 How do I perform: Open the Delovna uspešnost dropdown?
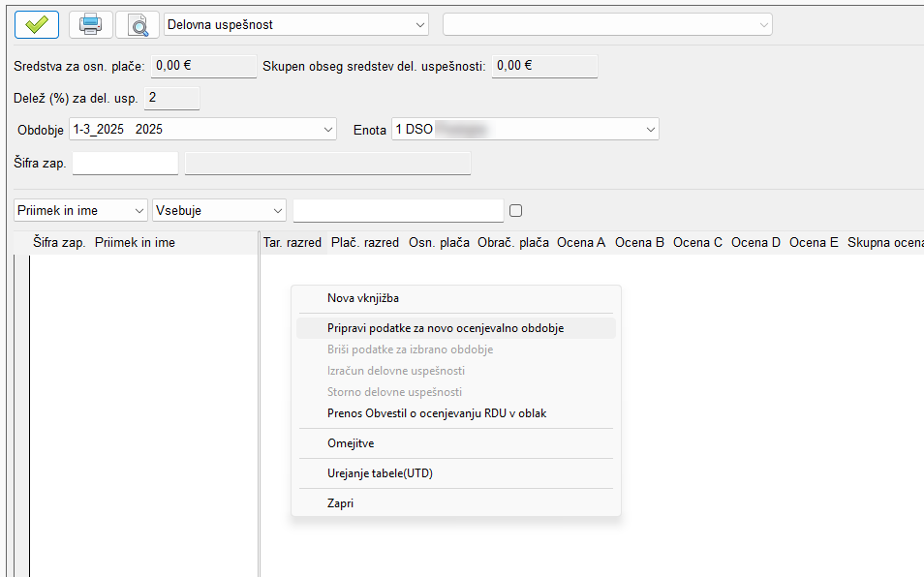coord(295,25)
